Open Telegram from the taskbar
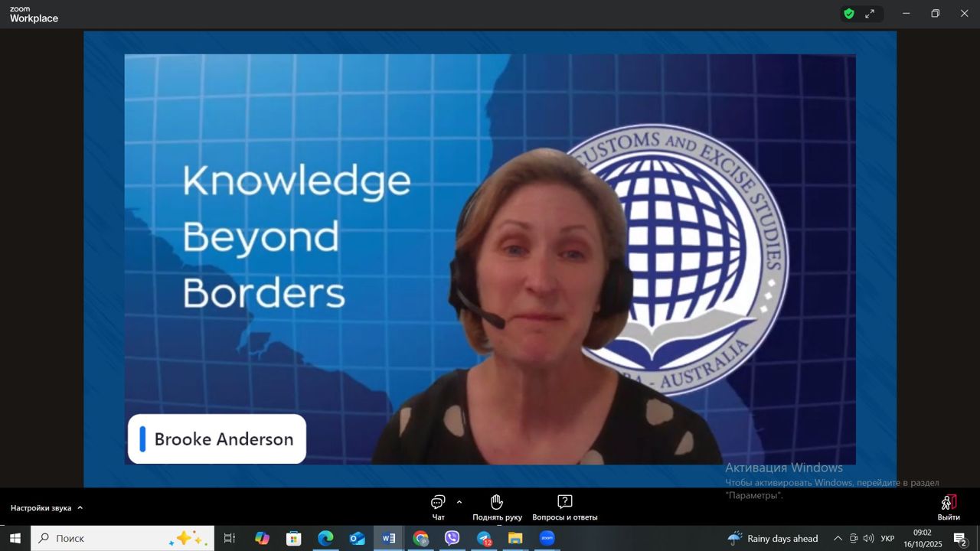 484,539
